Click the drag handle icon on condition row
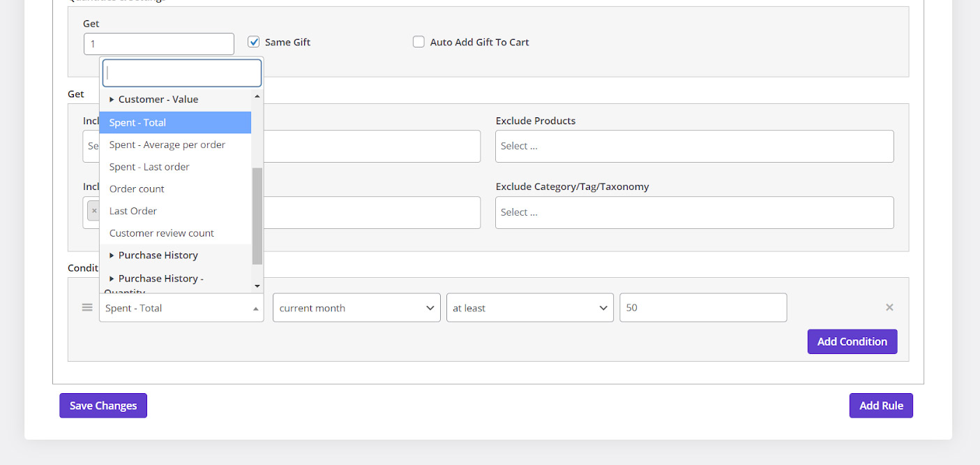This screenshot has width=980, height=465. point(87,307)
